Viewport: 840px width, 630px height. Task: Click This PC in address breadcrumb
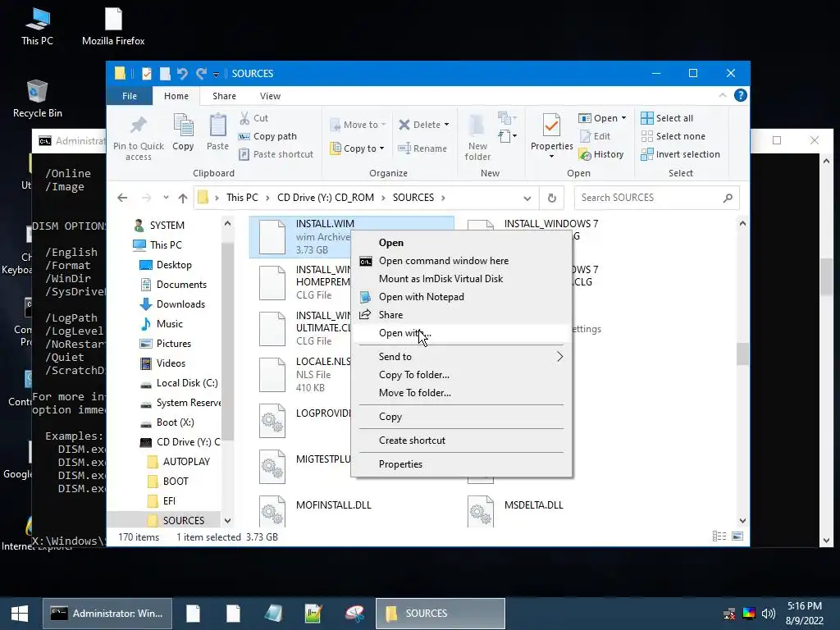[242, 198]
